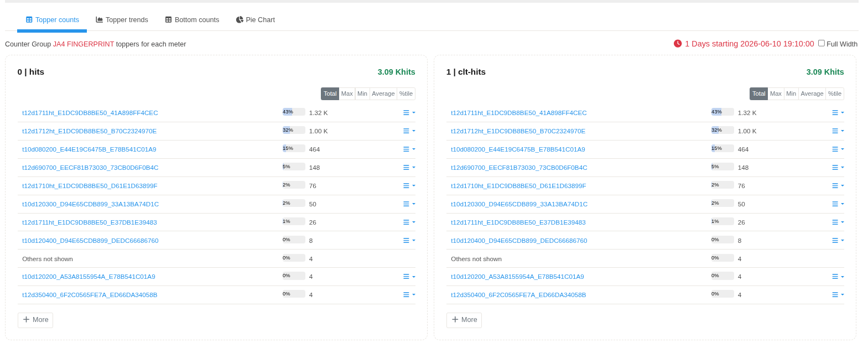Open clt-hits row menu for t10d080200_E44E19C6475B
The width and height of the screenshot is (868, 348).
tap(838, 149)
